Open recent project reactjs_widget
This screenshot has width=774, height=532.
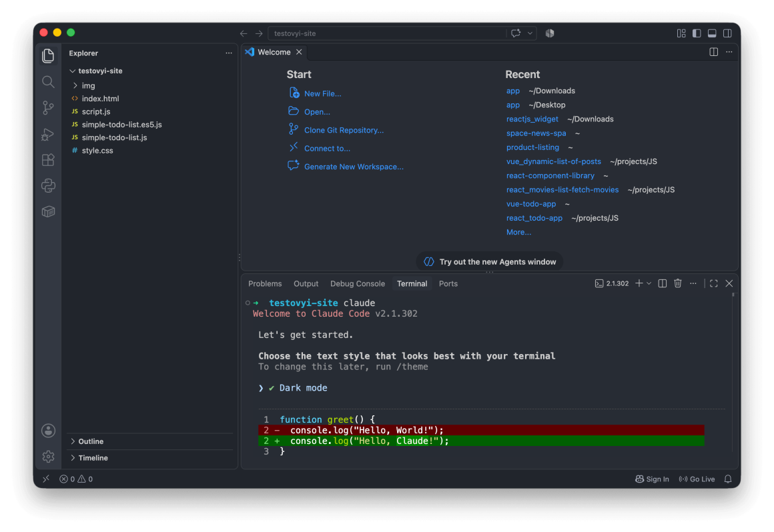pos(532,119)
